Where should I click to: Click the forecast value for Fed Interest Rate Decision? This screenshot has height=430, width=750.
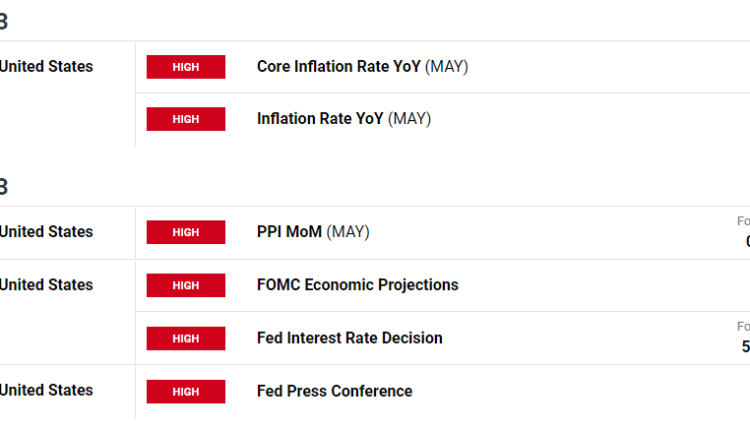point(745,347)
